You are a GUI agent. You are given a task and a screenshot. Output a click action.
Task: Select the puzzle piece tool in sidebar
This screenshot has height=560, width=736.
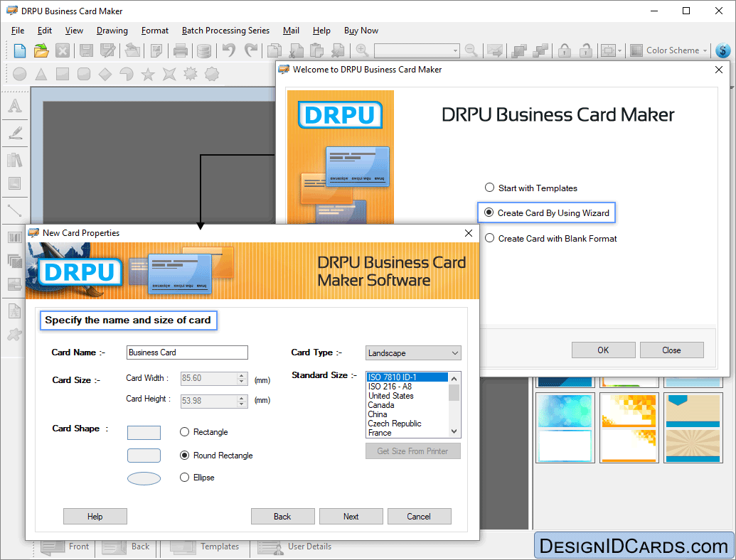pyautogui.click(x=15, y=335)
